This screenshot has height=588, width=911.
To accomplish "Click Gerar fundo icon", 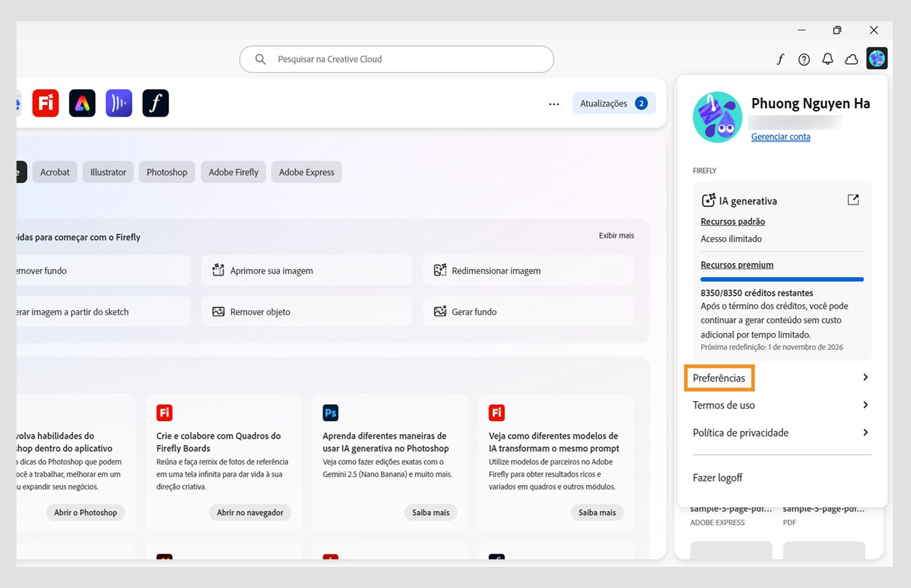I will tap(440, 311).
